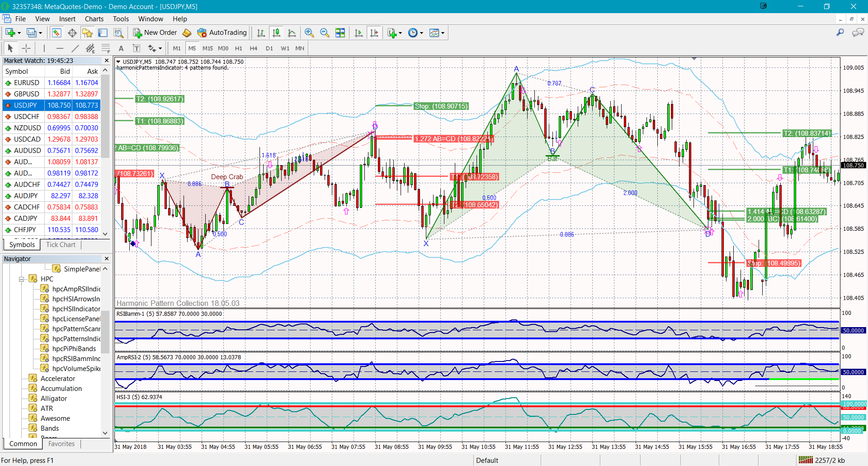
Task: Toggle the Navigator star-folder icon
Action: (x=87, y=33)
